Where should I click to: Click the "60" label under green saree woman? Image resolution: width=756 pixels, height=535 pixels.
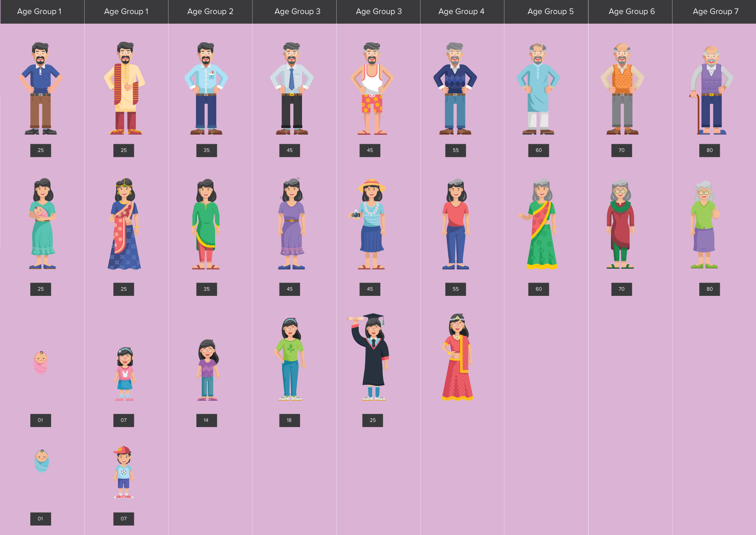point(539,289)
